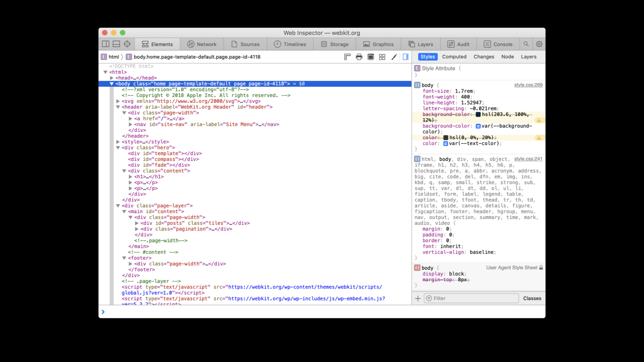Toggle print media styles printer icon

pyautogui.click(x=359, y=57)
